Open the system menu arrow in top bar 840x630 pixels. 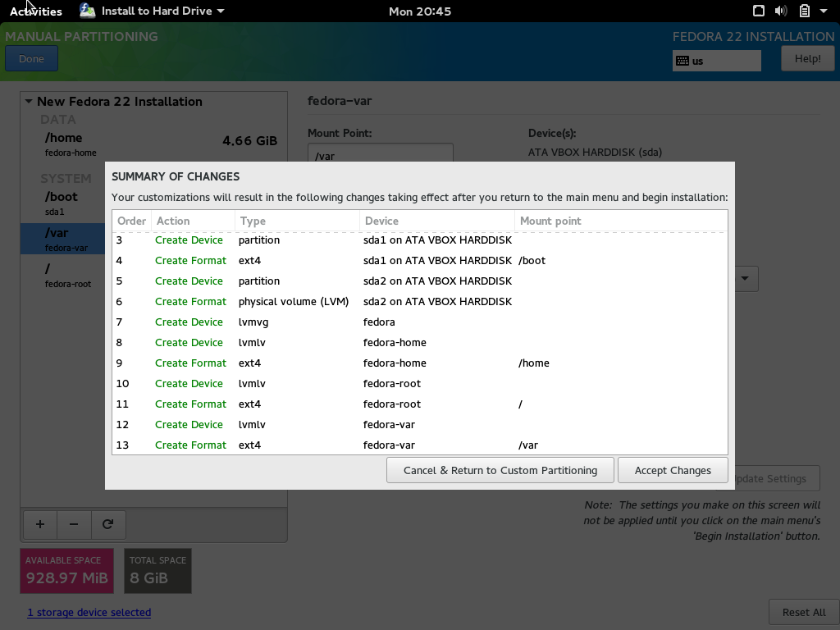(x=824, y=11)
